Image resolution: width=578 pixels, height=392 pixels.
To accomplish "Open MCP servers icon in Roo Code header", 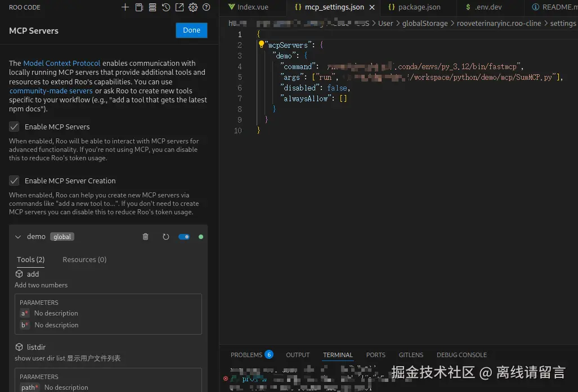I will click(153, 7).
